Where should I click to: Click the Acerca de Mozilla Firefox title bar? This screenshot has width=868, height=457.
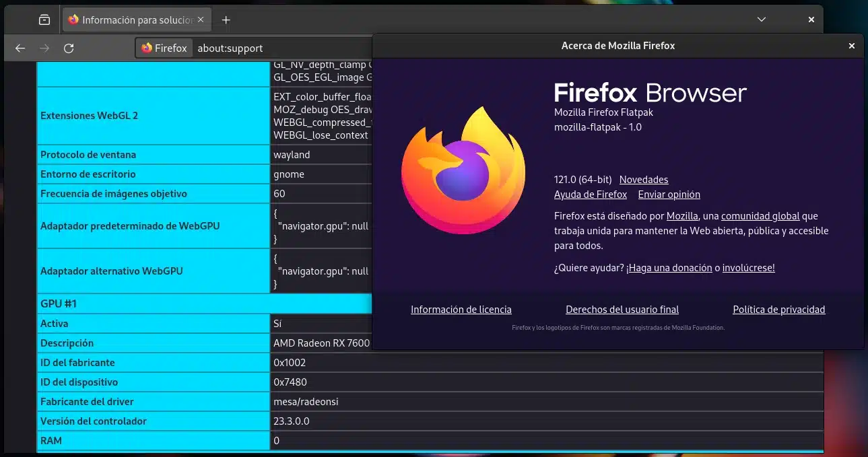click(x=617, y=46)
